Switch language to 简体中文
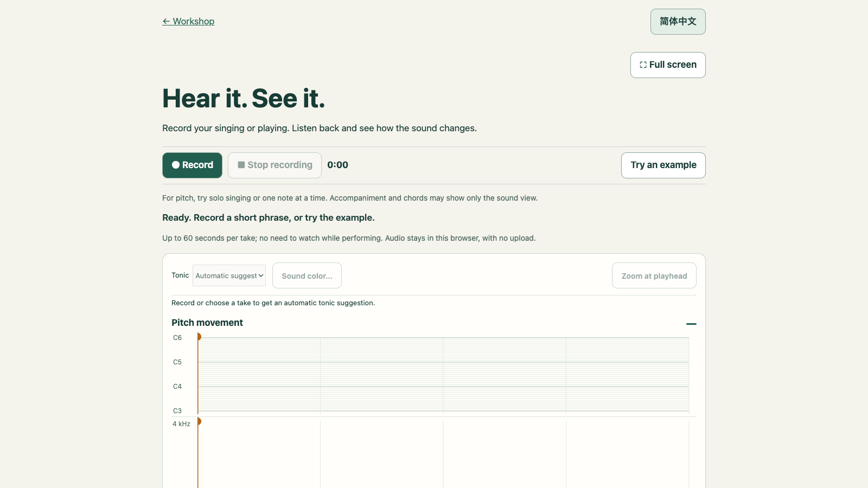868x488 pixels. point(678,22)
